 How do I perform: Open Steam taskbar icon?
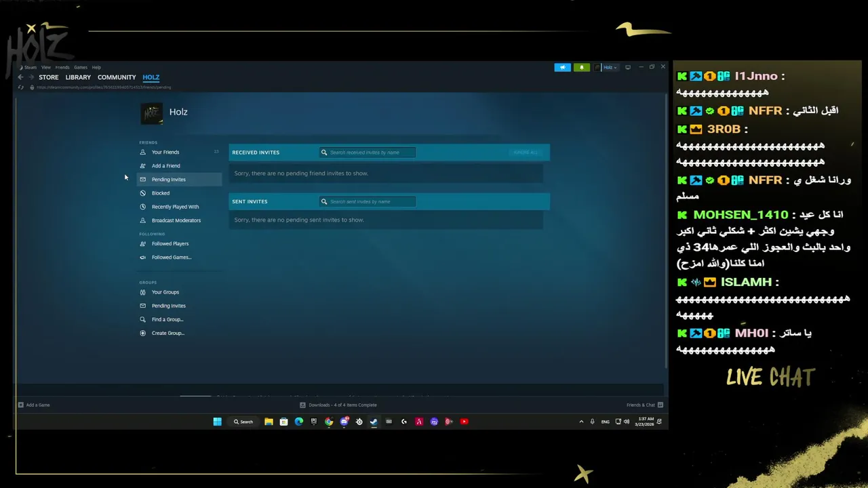(374, 422)
